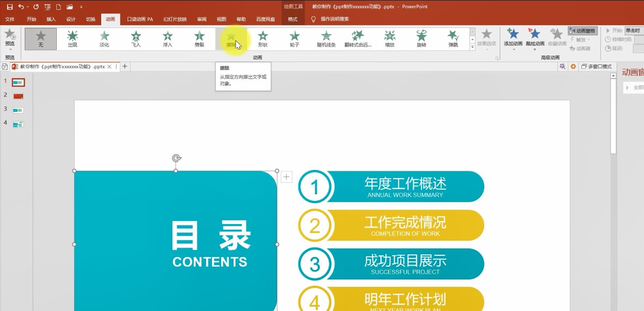
Task: Create a new blank file via toolbar icon
Action: click(58, 7)
